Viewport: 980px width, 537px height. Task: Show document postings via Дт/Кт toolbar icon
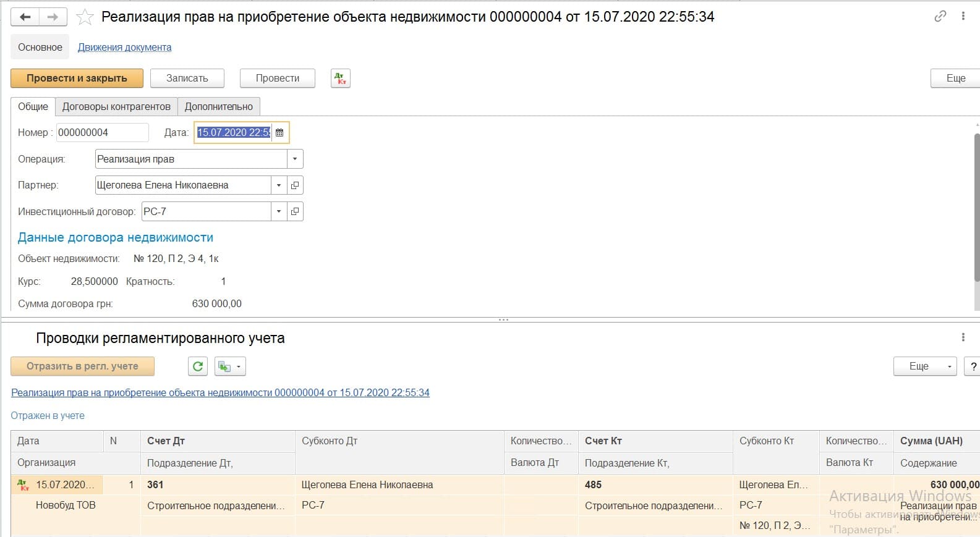point(340,78)
